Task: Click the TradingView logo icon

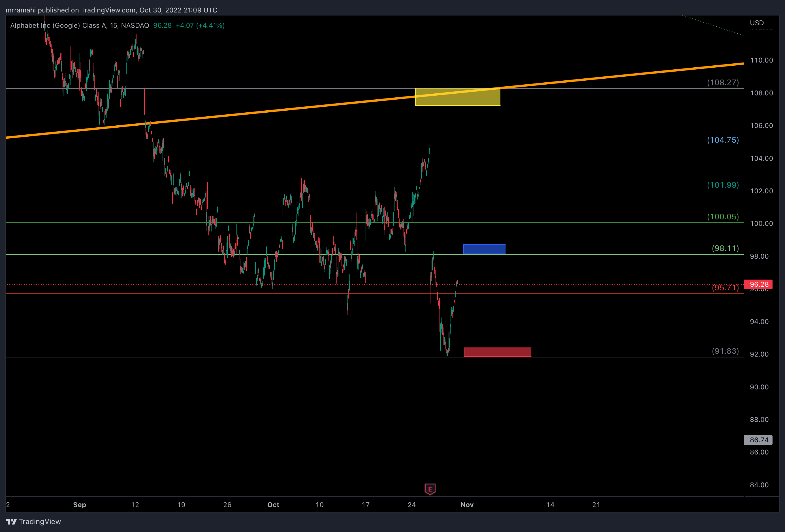Action: [11, 522]
